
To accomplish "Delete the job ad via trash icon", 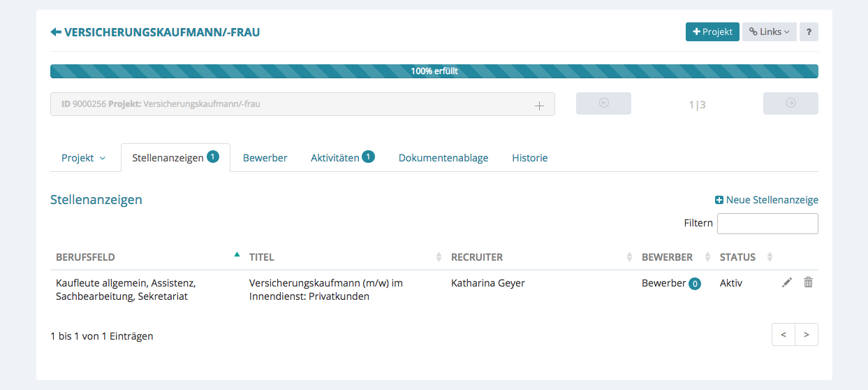I will click(x=808, y=282).
